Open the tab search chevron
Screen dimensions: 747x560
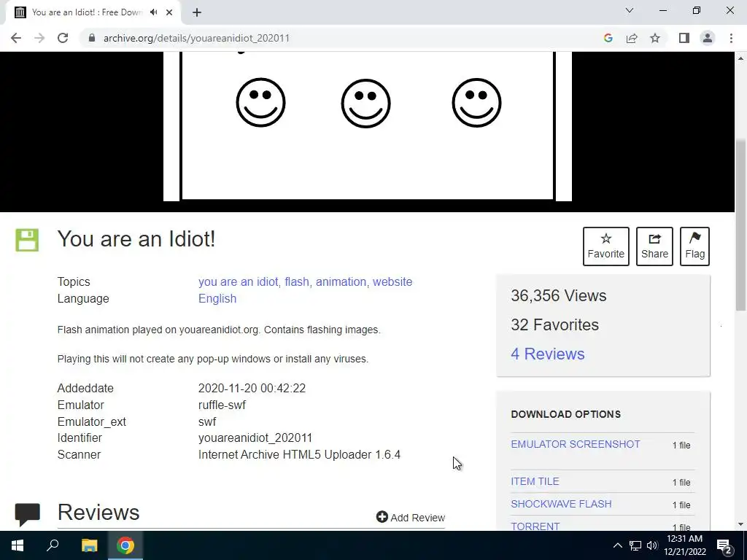(x=630, y=10)
